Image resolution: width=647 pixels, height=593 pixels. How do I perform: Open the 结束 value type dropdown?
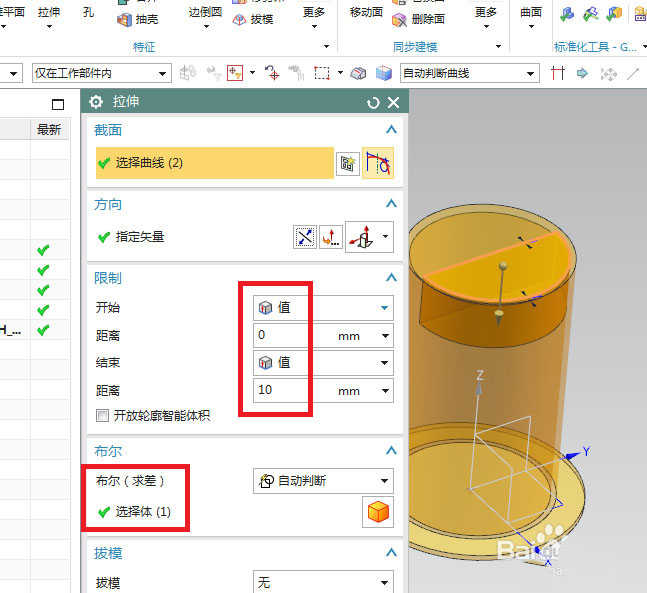click(x=323, y=363)
